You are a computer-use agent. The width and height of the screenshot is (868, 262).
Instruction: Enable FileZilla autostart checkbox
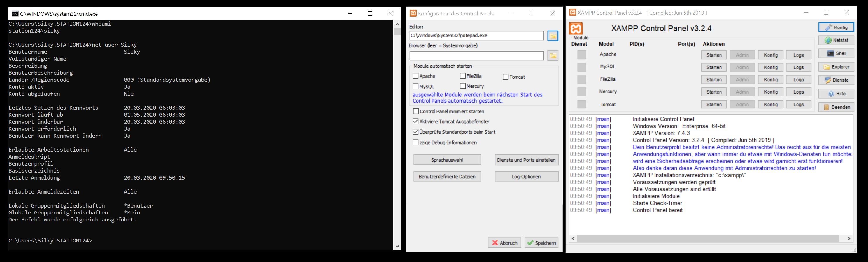click(x=463, y=76)
